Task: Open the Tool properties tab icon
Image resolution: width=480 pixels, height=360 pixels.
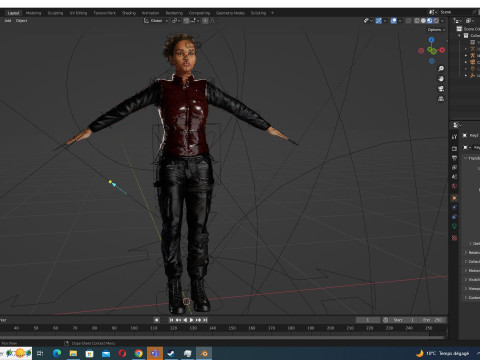Action: click(454, 137)
